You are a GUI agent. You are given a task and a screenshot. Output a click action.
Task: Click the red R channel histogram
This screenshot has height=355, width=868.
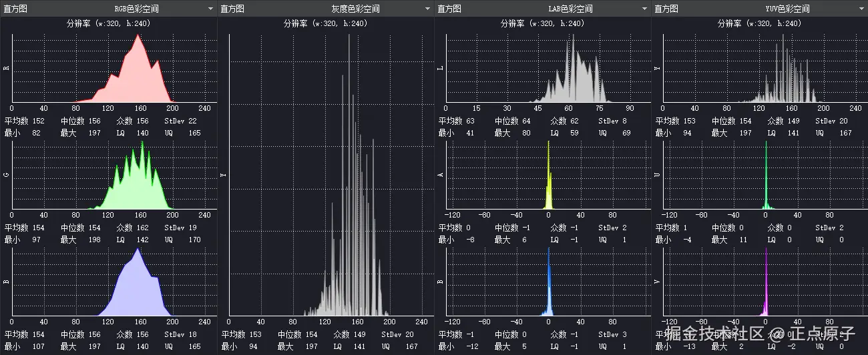point(114,69)
